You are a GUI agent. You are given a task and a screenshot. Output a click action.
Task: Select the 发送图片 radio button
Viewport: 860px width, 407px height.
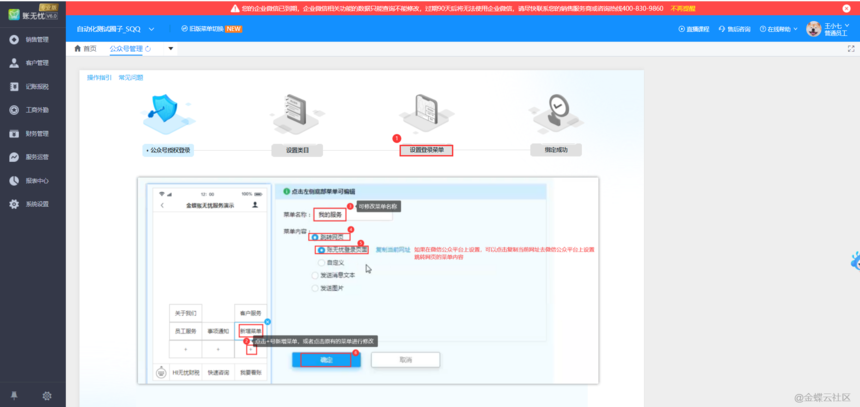coord(315,288)
